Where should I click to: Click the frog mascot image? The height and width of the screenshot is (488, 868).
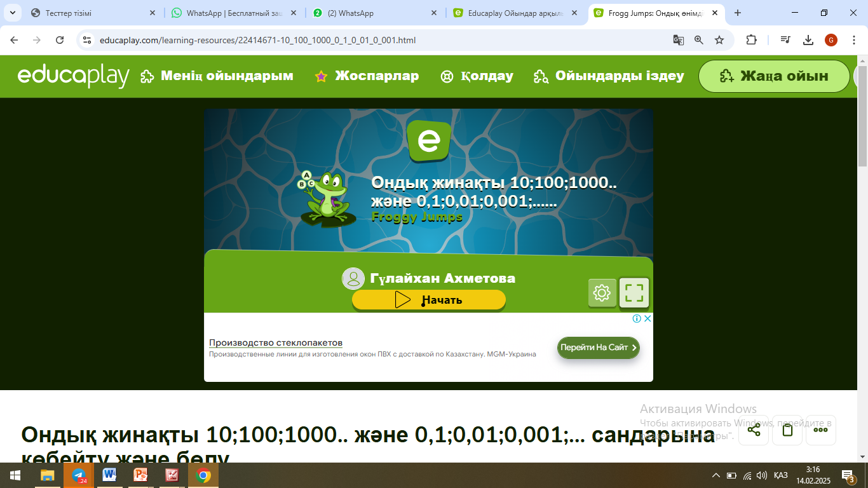click(x=326, y=199)
